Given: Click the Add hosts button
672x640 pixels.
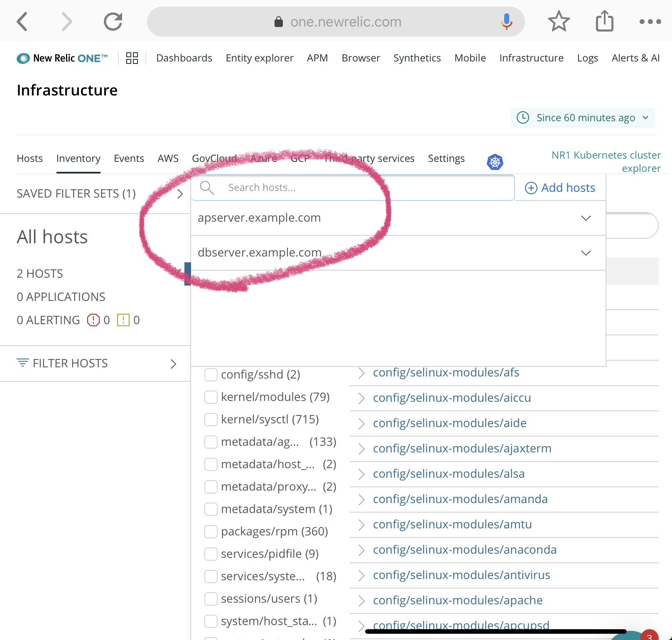Looking at the screenshot, I should tap(560, 188).
